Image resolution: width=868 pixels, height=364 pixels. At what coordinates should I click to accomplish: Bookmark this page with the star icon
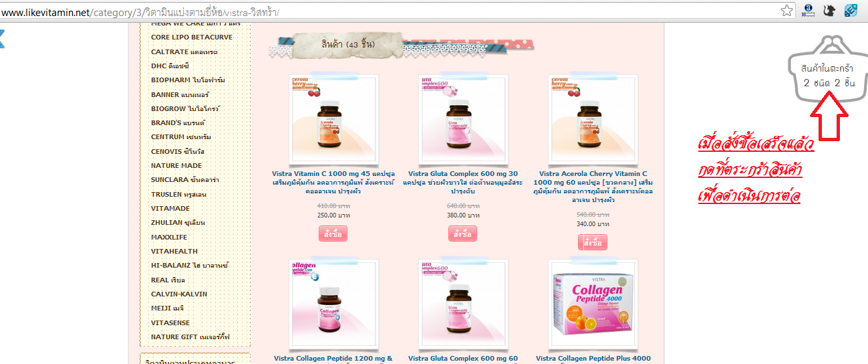coord(787,10)
